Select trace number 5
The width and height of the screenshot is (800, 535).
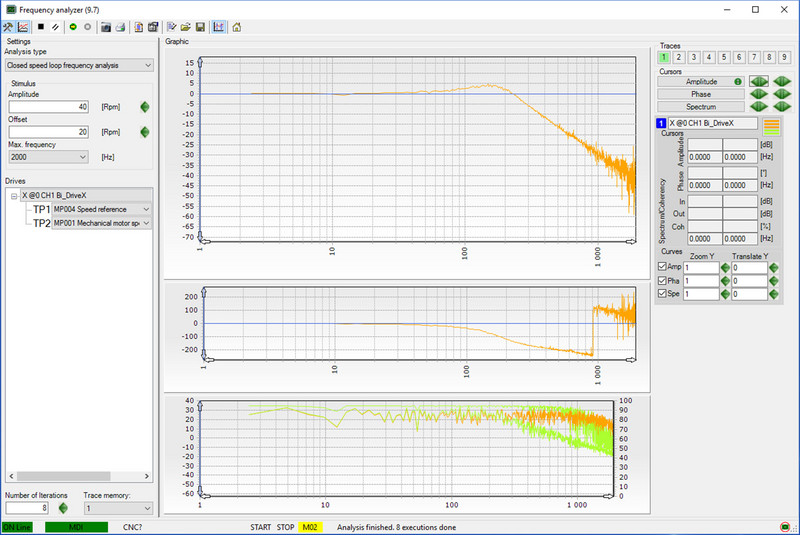click(x=724, y=58)
